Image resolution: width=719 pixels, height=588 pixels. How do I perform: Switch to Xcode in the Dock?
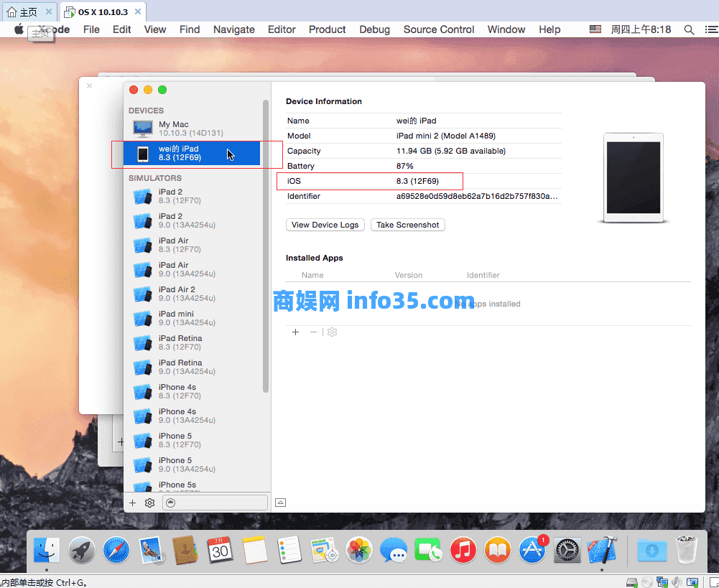coord(602,550)
